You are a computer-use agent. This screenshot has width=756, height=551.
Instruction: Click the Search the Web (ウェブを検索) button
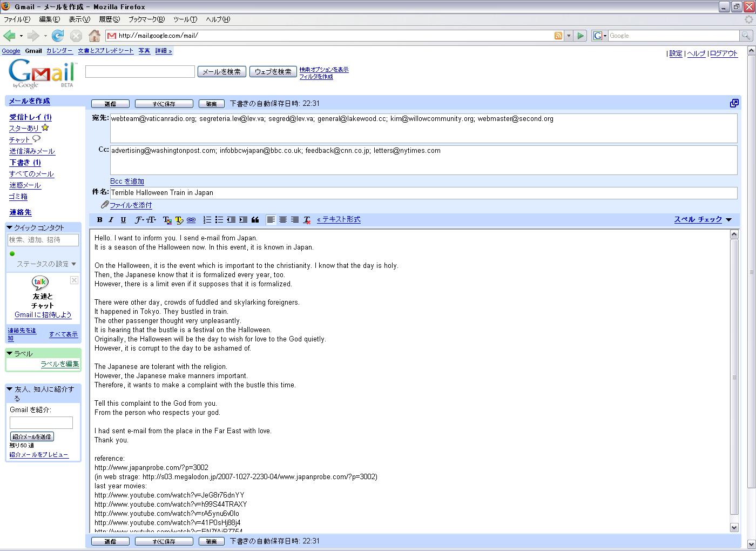[273, 71]
